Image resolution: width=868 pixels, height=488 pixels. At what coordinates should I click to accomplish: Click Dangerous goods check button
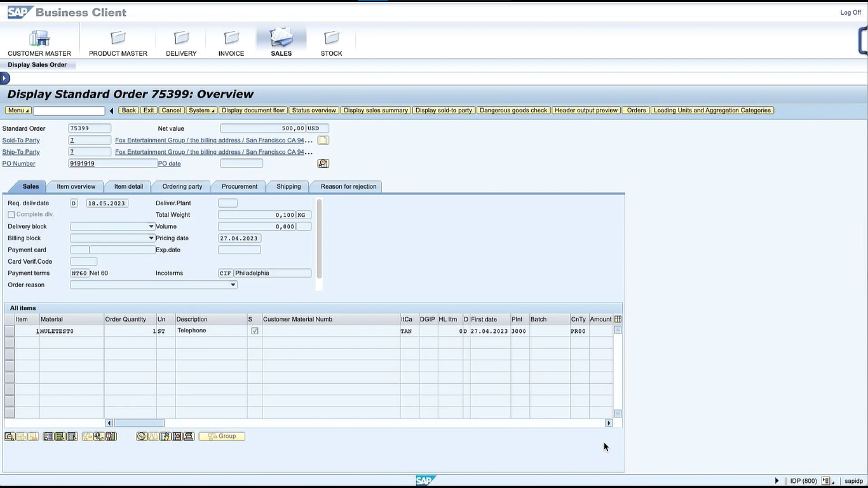[x=513, y=111]
